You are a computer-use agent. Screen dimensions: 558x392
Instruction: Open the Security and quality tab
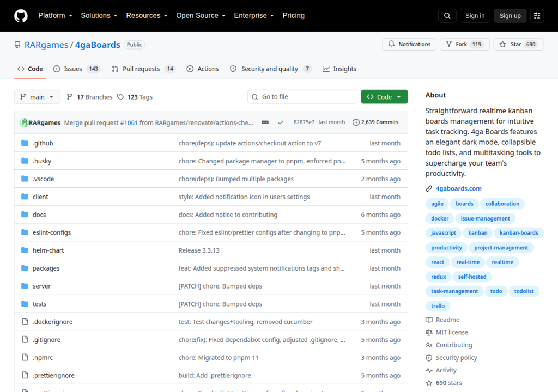click(271, 69)
